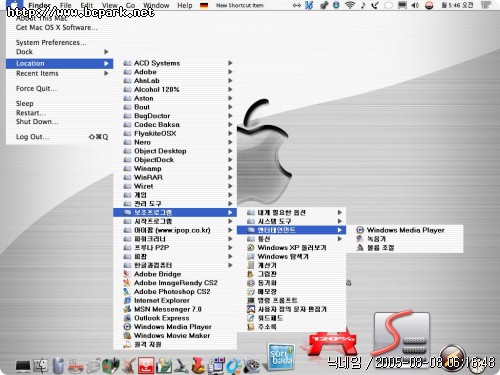
Task: Open the Aston folder entry
Action: (175, 98)
